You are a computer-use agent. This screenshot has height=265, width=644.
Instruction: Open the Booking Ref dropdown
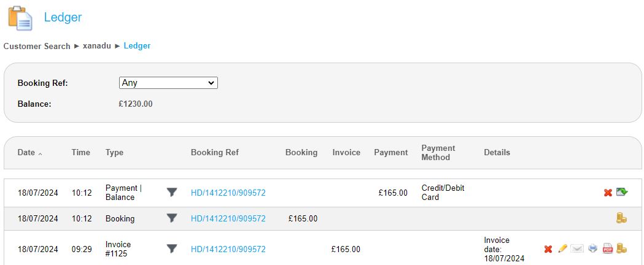pyautogui.click(x=168, y=83)
